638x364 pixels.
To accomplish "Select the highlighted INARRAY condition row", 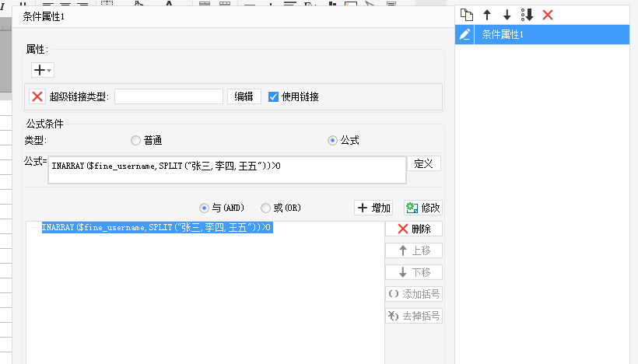I will pyautogui.click(x=157, y=227).
